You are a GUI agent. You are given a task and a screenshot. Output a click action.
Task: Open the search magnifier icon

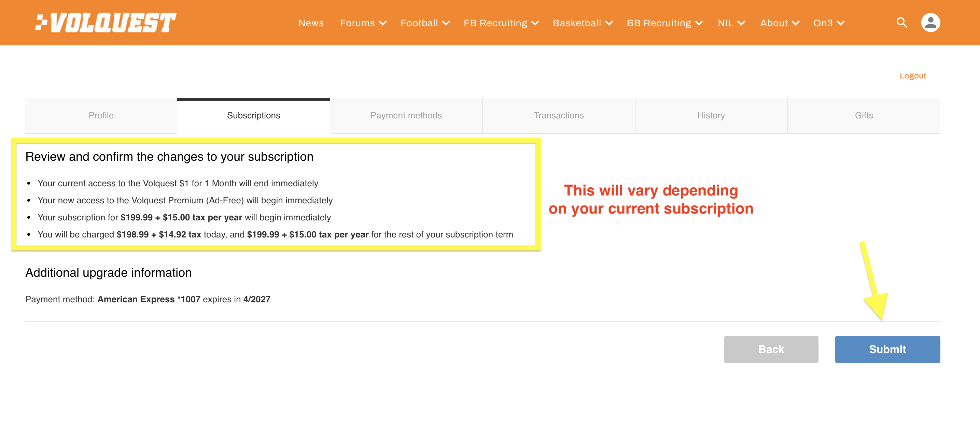coord(901,23)
